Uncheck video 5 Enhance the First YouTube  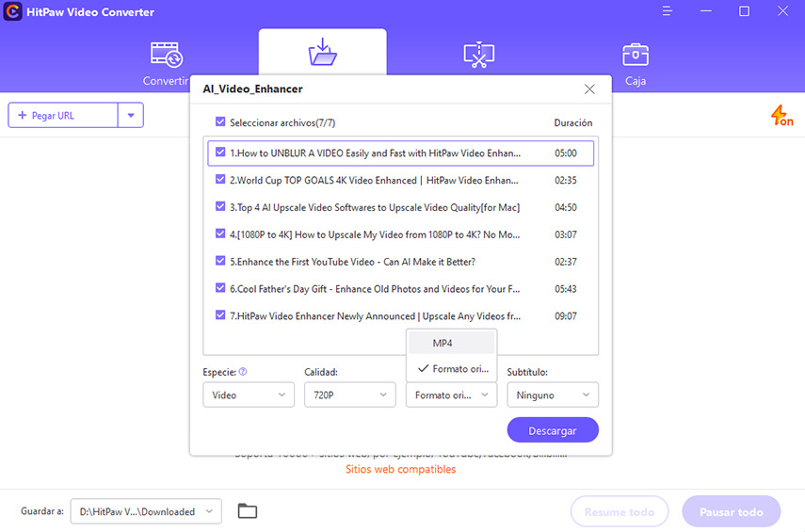click(220, 261)
